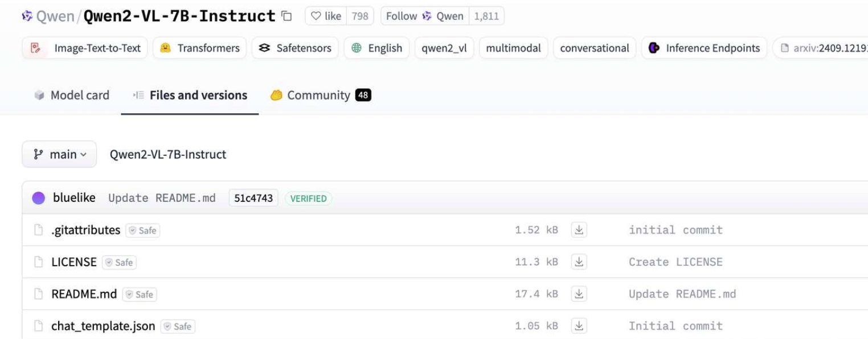This screenshot has width=868, height=339.
Task: Click the 1.05 kB size of chat_template.json
Action: pyautogui.click(x=537, y=326)
